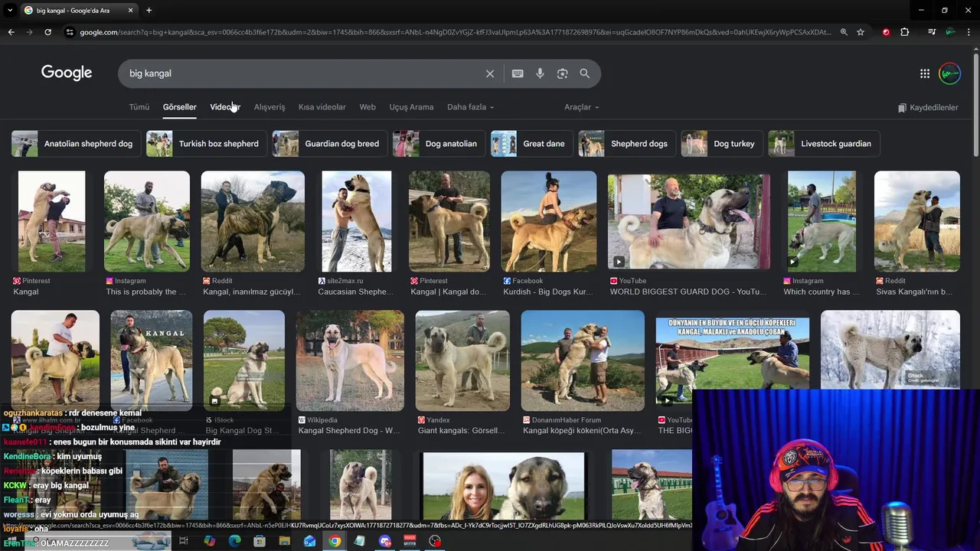Open the Reddit 'Sivas Kangalı'nın' image

coord(917,221)
